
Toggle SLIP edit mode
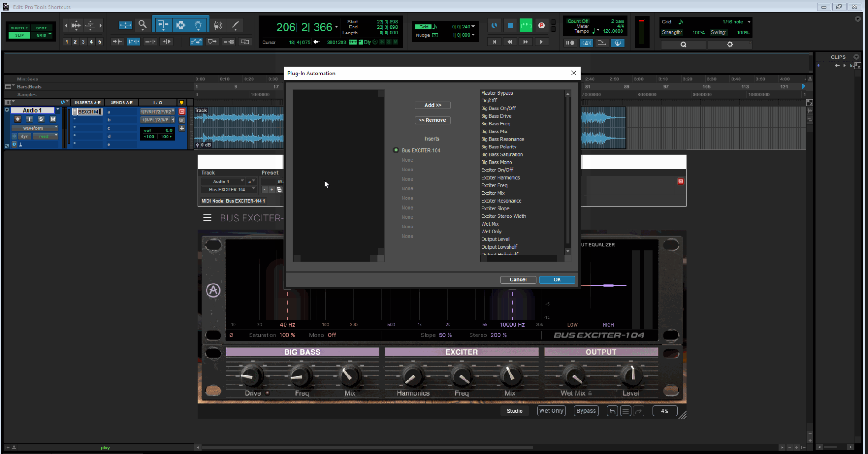coord(19,35)
